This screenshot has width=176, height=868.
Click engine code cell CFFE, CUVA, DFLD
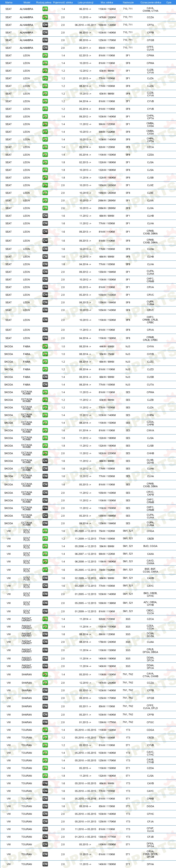(150, 707)
